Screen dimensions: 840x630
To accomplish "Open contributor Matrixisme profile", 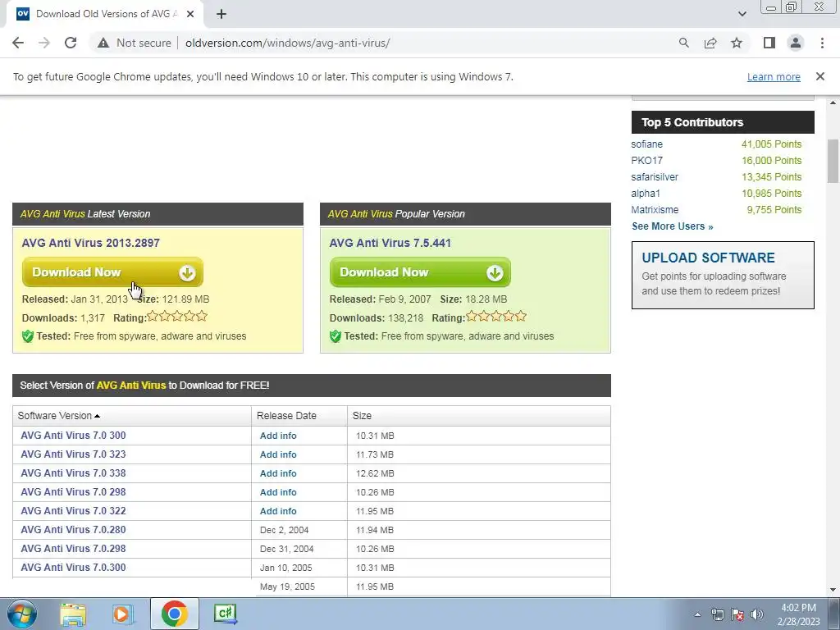I will tap(655, 210).
